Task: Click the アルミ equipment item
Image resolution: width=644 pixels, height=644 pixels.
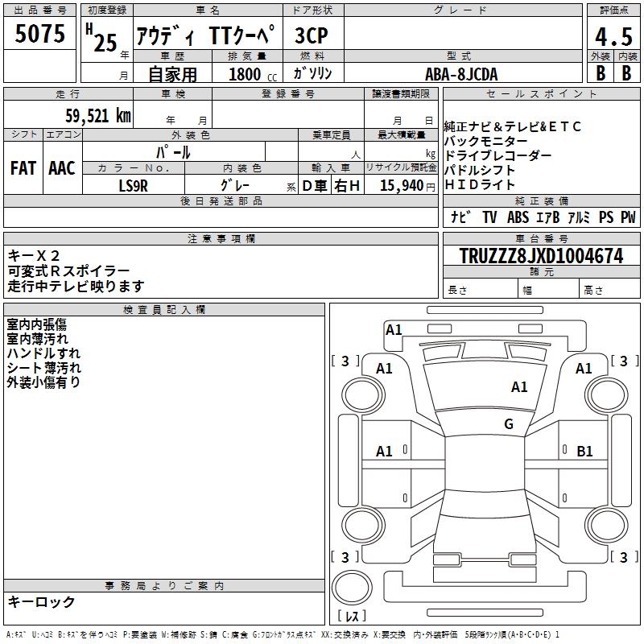Action: [579, 217]
